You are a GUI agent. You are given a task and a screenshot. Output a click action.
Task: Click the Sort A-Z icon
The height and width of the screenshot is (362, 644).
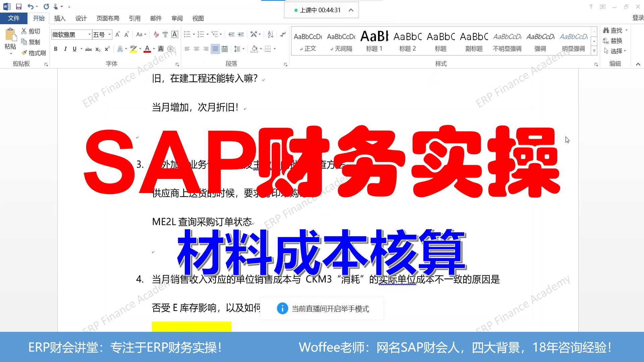click(271, 34)
